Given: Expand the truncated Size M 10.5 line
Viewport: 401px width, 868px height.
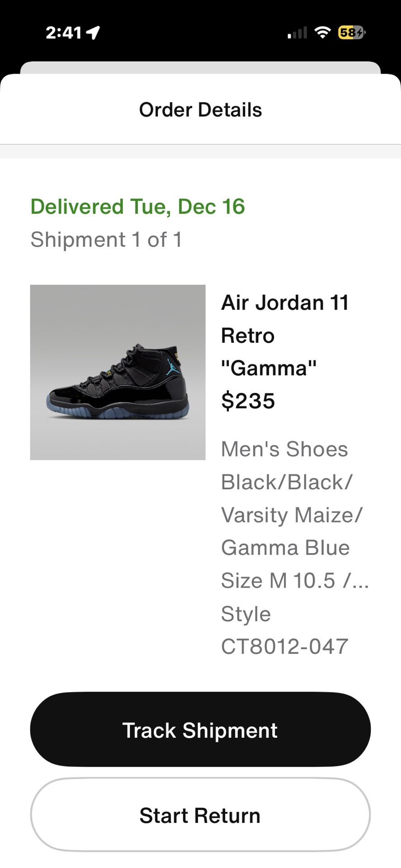Looking at the screenshot, I should pos(295,580).
